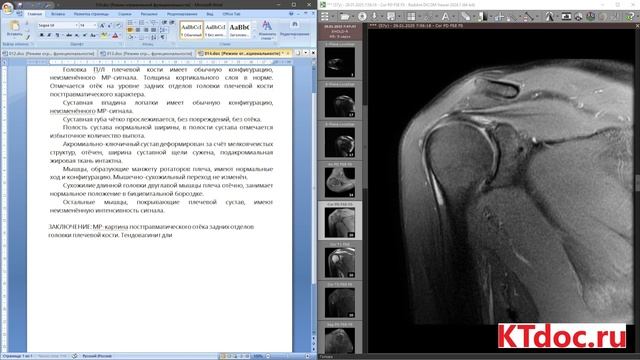Open the 'Вид' ribbon tab
Image resolution: width=640 pixels, height=360 pixels.
pyautogui.click(x=210, y=14)
